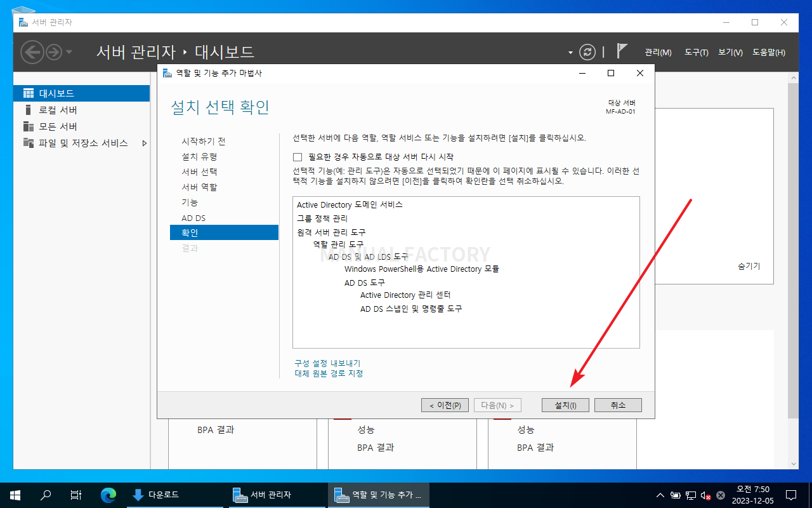Click 그룹 정책 관리 list entry
The width and height of the screenshot is (812, 508).
coord(322,218)
